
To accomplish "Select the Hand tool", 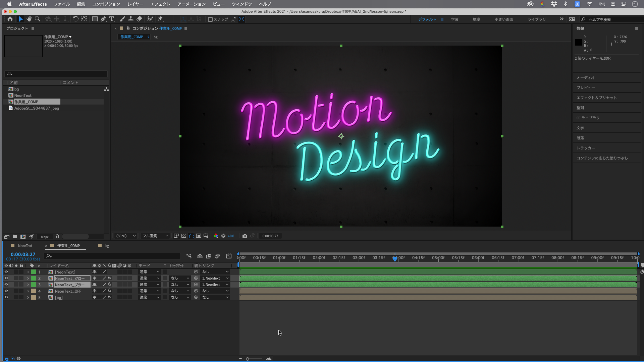I will (29, 19).
